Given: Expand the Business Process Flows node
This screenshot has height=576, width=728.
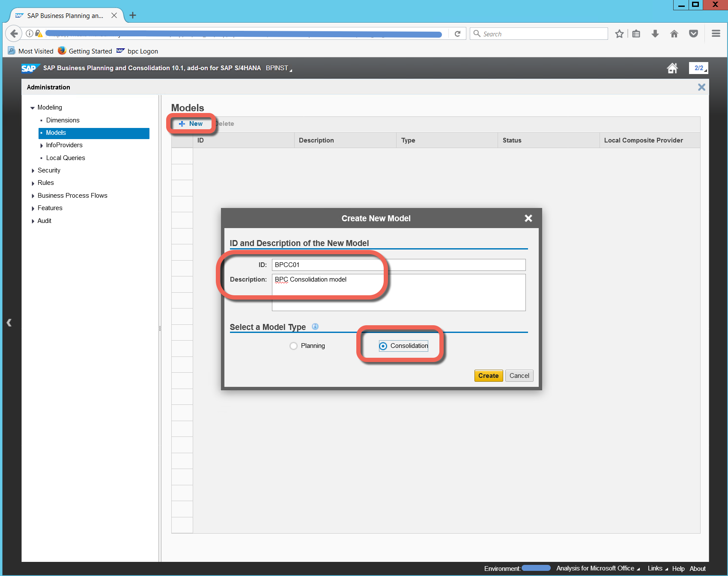Looking at the screenshot, I should tap(33, 196).
